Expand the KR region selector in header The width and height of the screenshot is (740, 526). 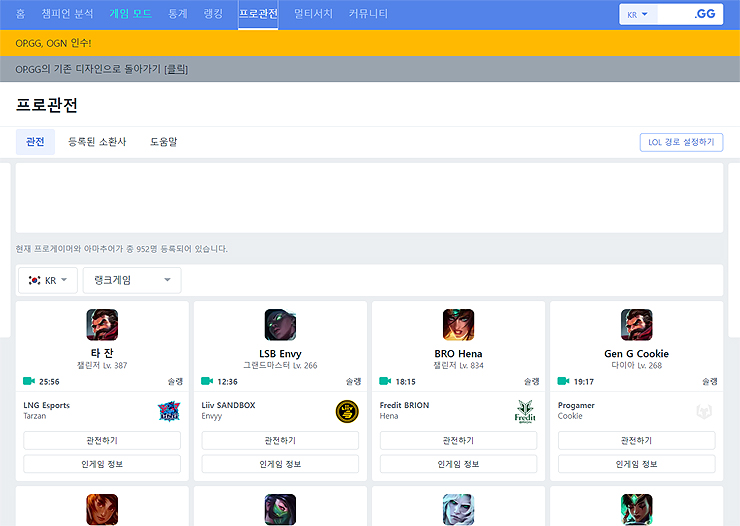tap(638, 15)
